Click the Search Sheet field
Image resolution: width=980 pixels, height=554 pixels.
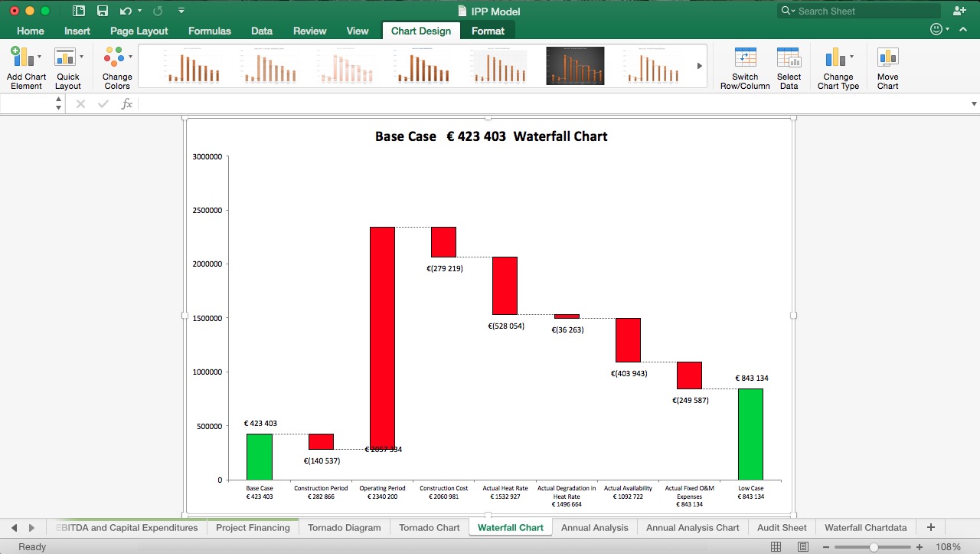pyautogui.click(x=857, y=11)
